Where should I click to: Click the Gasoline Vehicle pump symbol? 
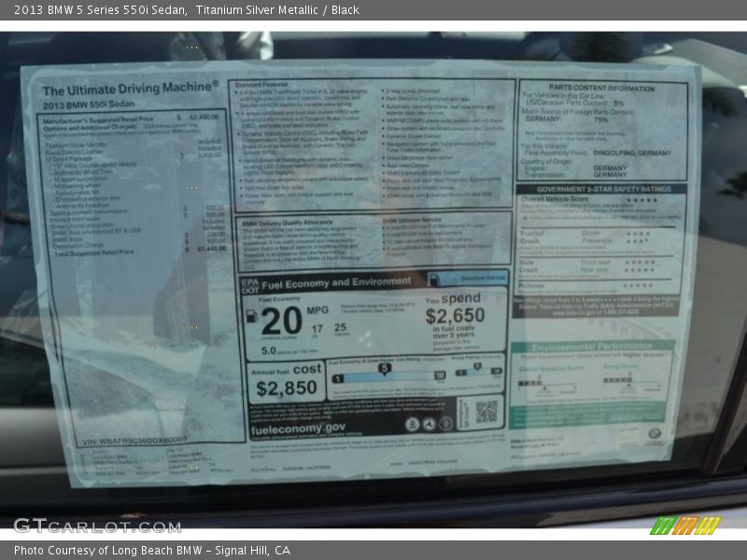[436, 278]
